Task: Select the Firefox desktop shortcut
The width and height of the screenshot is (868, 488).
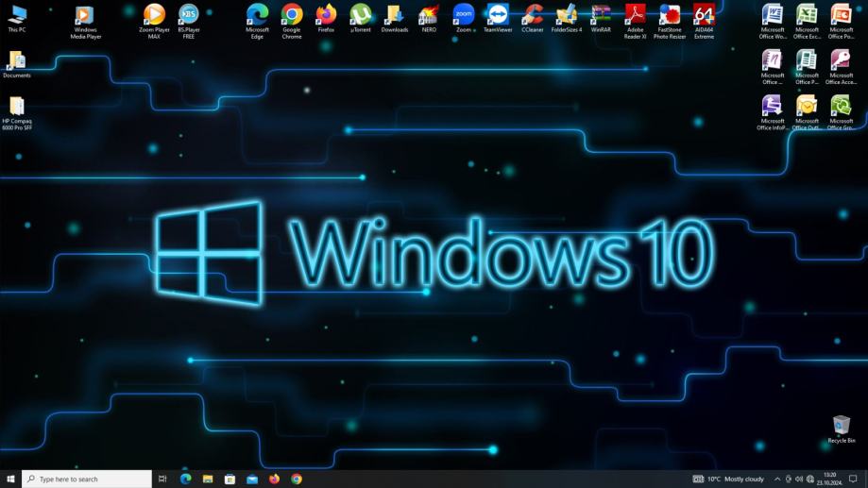Action: click(x=326, y=19)
